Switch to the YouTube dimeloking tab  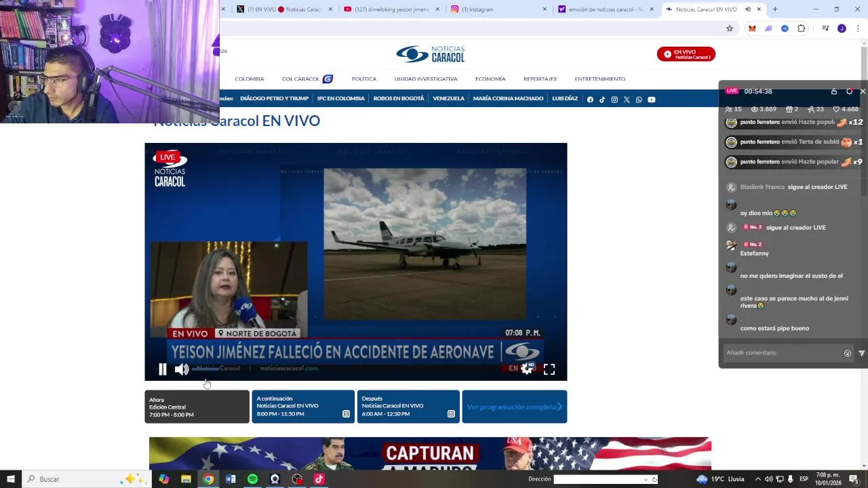[x=391, y=9]
